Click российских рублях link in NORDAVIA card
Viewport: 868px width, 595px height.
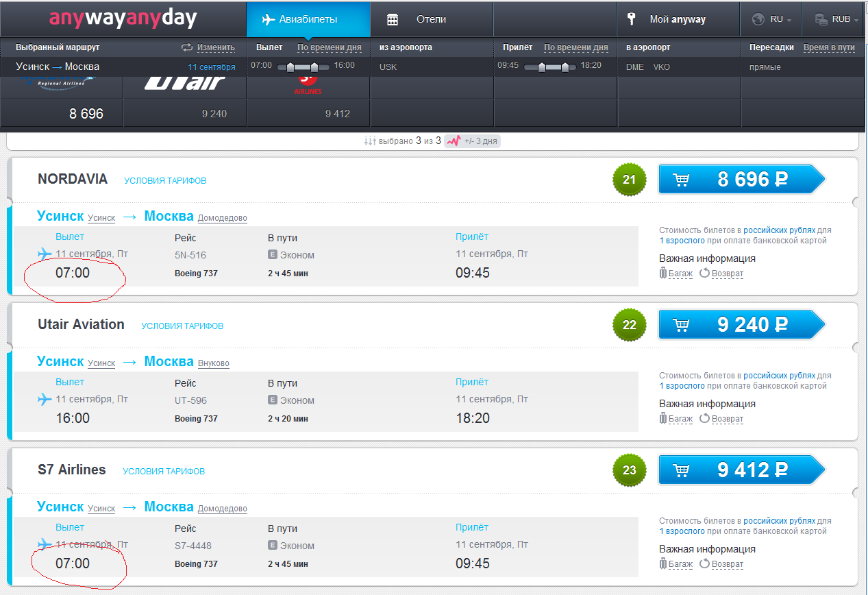pos(780,231)
